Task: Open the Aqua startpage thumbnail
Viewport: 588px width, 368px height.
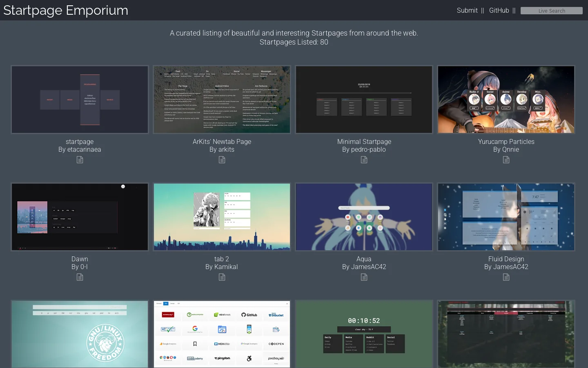Action: point(364,217)
